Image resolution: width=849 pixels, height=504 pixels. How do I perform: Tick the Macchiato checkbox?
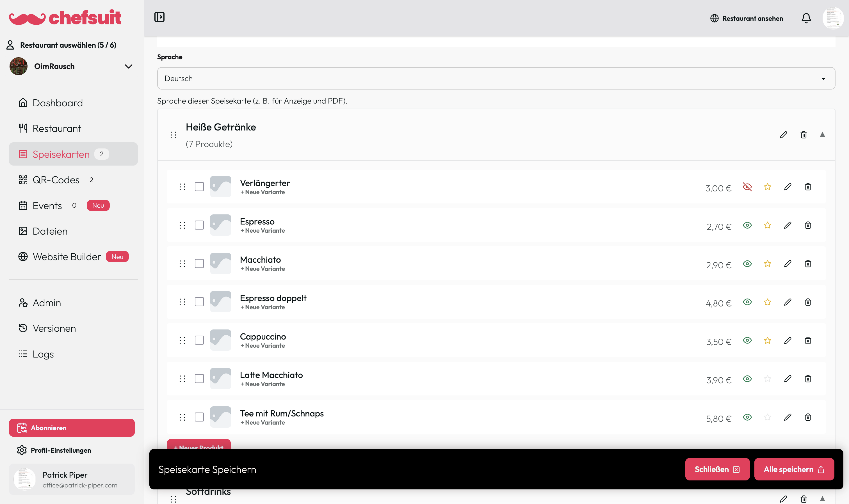pyautogui.click(x=199, y=264)
